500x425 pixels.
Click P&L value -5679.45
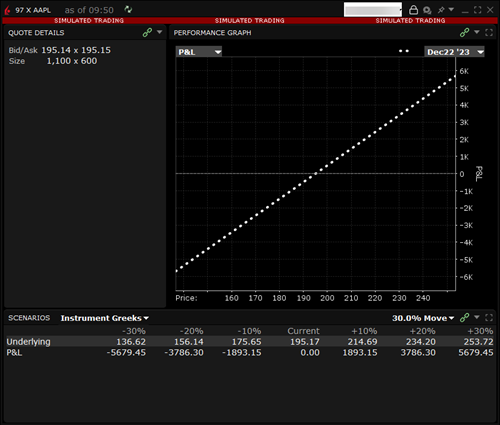(126, 352)
